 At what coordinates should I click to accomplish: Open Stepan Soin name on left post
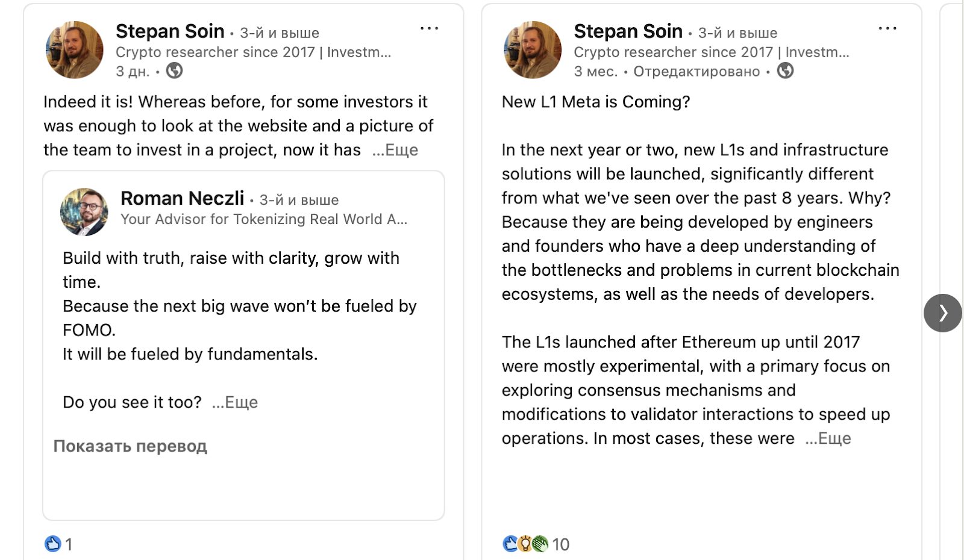point(170,31)
